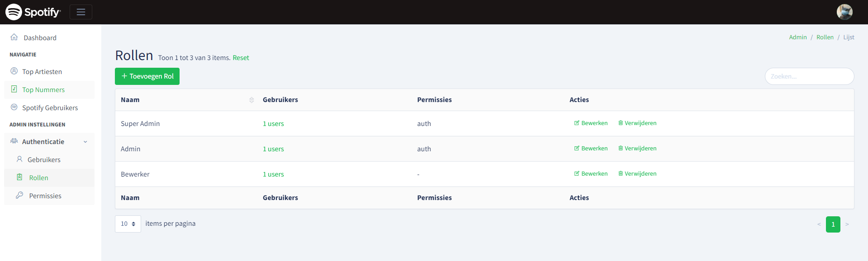Click the Top Artiesten person icon
This screenshot has height=261, width=868.
point(14,71)
